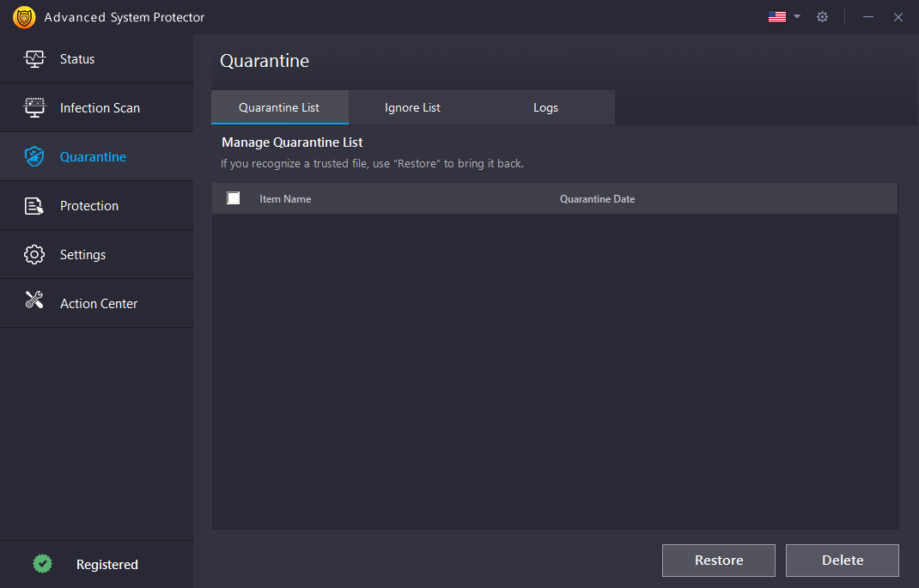Open the Logs tab
The image size is (919, 588).
tap(545, 108)
